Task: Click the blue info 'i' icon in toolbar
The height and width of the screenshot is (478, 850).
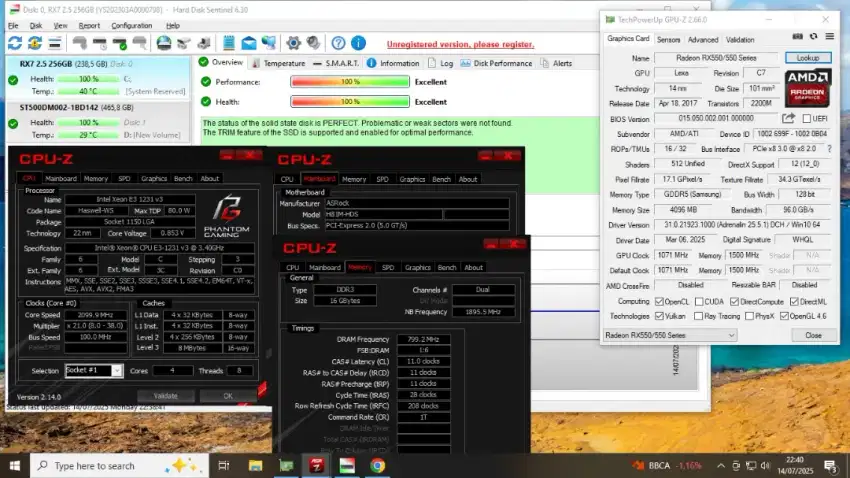Action: click(358, 43)
